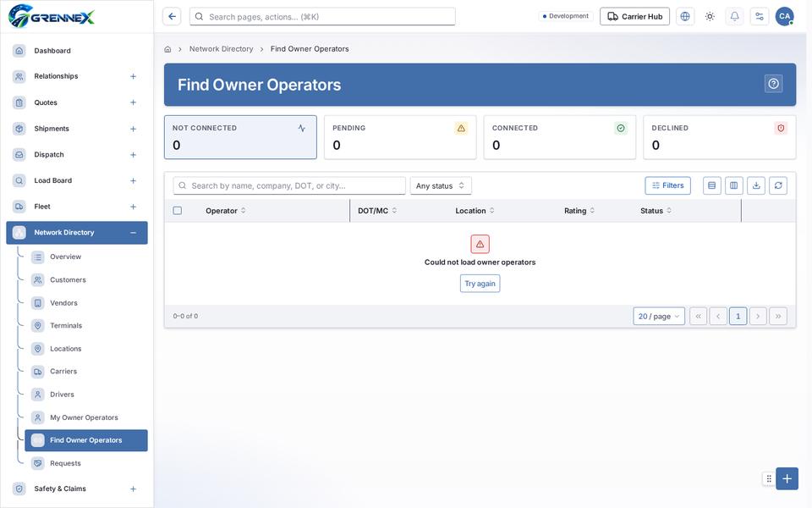Screen dimensions: 812x508
Task: Click the global search pages field
Action: (322, 17)
